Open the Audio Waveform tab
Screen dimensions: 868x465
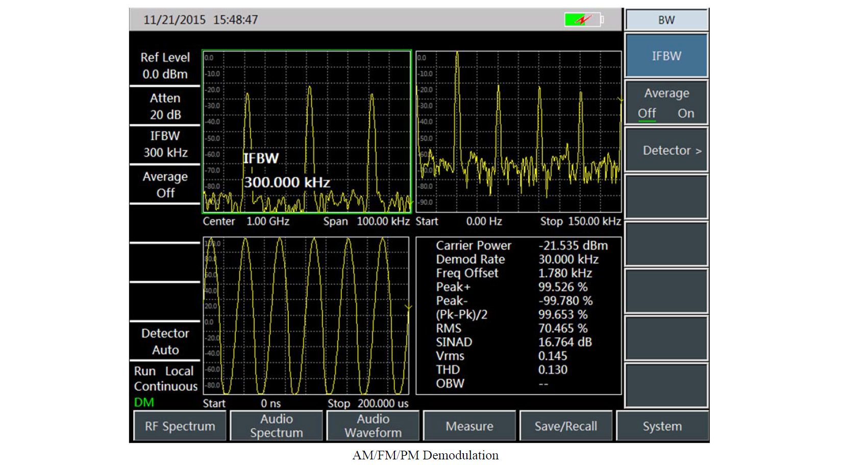pos(373,426)
